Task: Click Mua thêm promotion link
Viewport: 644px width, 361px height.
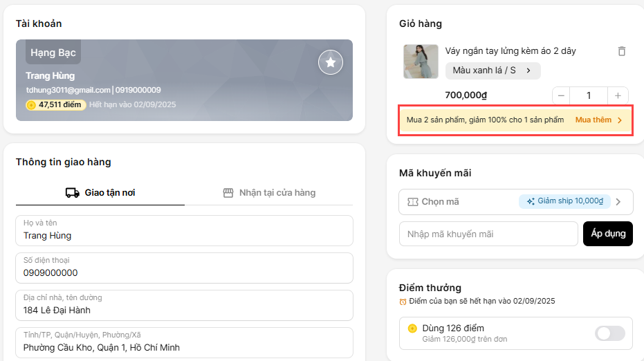Action: [593, 120]
